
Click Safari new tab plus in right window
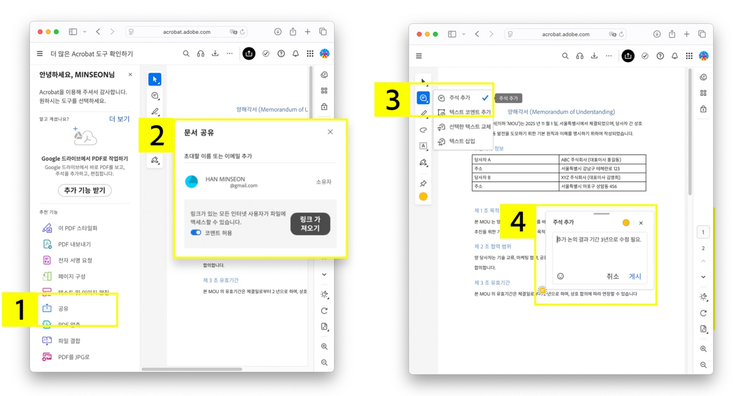[686, 34]
